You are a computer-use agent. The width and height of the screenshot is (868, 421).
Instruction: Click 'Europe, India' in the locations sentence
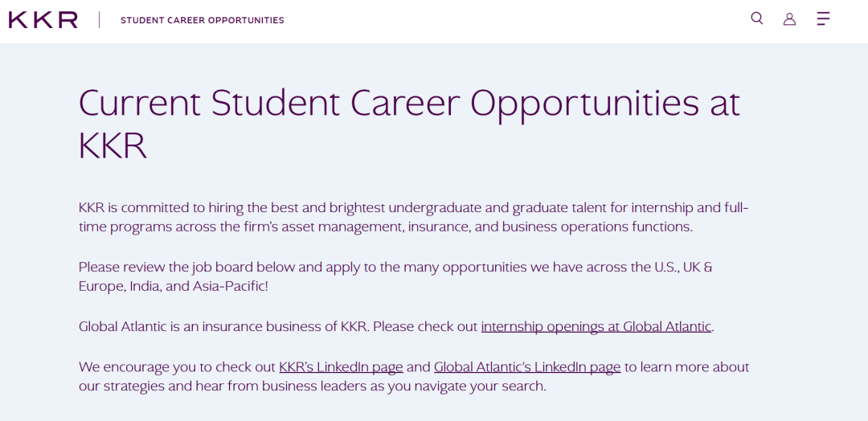(111, 287)
